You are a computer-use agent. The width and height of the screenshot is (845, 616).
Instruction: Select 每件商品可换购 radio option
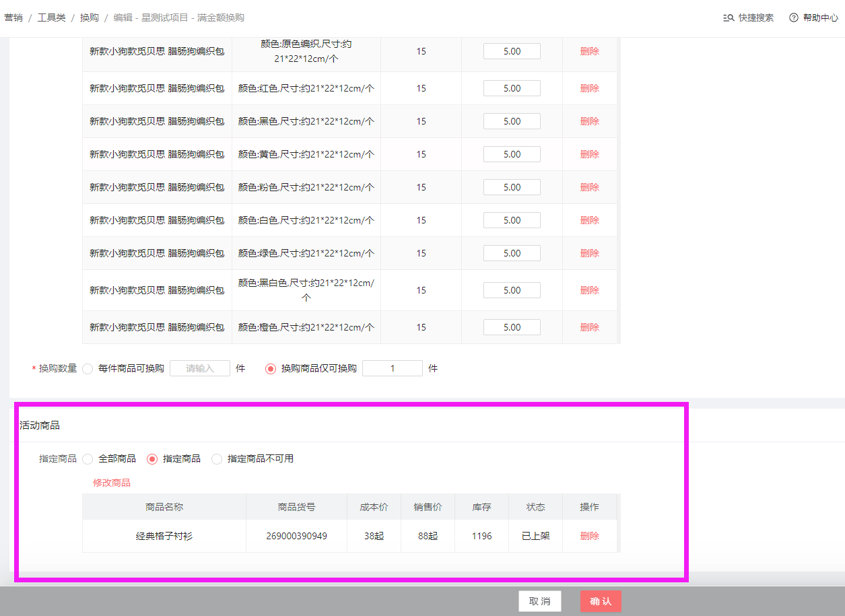click(88, 369)
